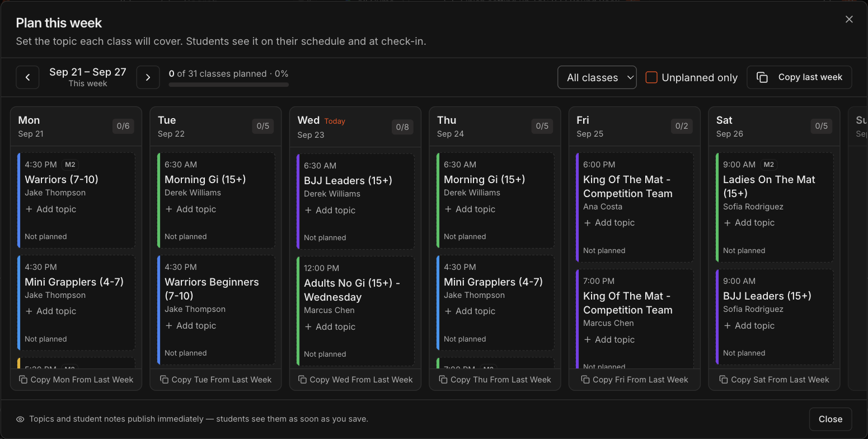Viewport: 868px width, 439px height.
Task: Click the M2 badge on Warriors (7-10)
Action: 69,165
